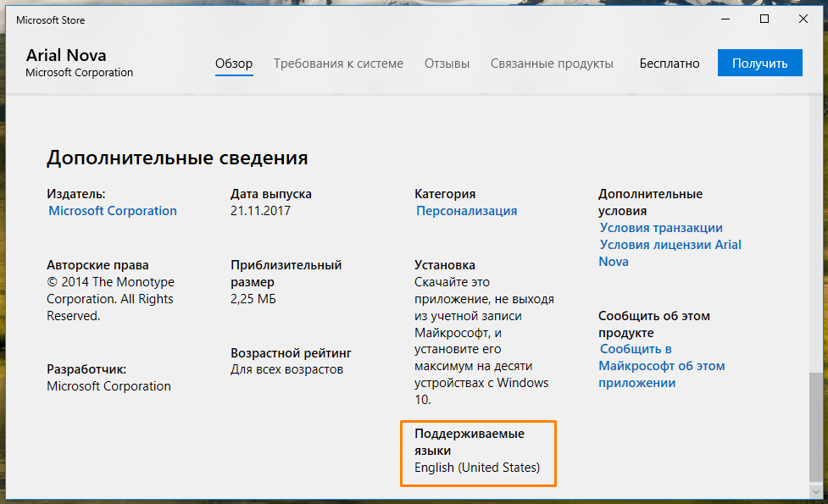Click the vertical scrollbar thumb
This screenshot has height=504, width=828.
[815, 426]
